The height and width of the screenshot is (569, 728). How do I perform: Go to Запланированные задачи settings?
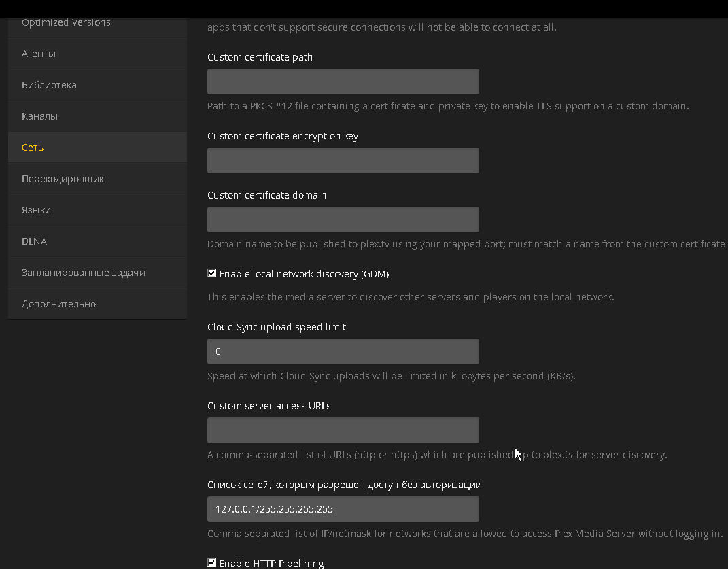click(x=83, y=273)
